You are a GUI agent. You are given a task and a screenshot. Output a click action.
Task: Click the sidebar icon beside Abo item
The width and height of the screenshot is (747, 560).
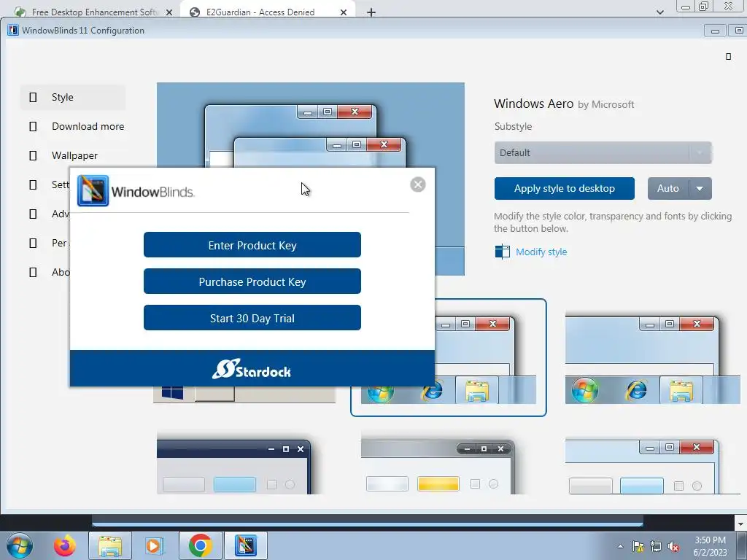pos(33,272)
